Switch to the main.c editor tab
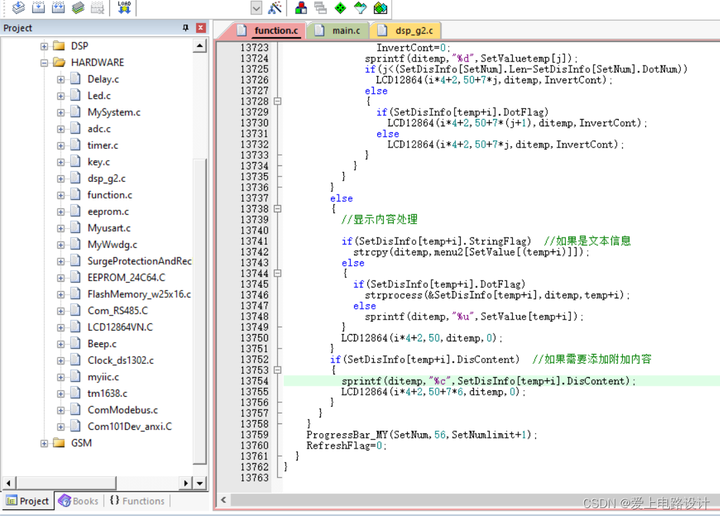The height and width of the screenshot is (516, 720). coord(345,31)
